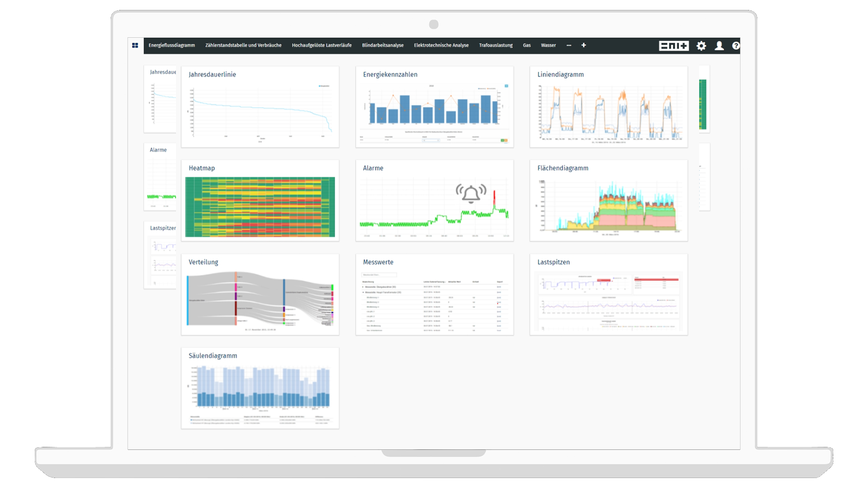This screenshot has width=868, height=488.
Task: Open the Wasser tab
Action: 548,45
